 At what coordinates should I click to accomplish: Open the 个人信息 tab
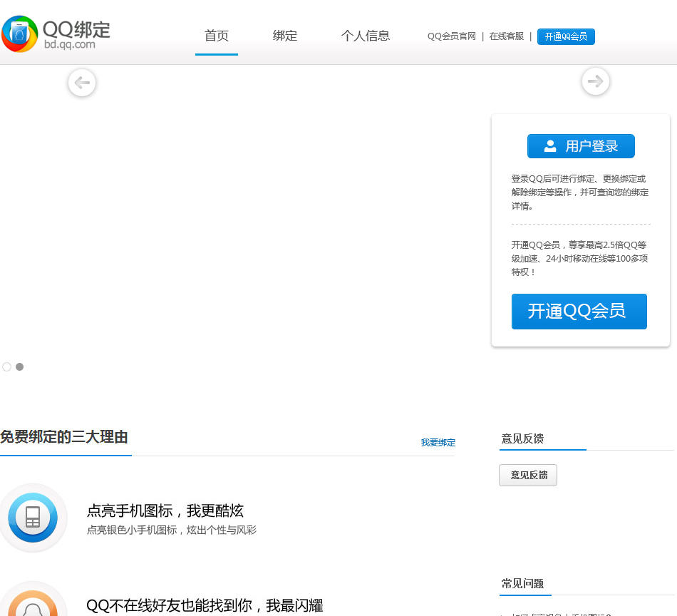pyautogui.click(x=366, y=36)
